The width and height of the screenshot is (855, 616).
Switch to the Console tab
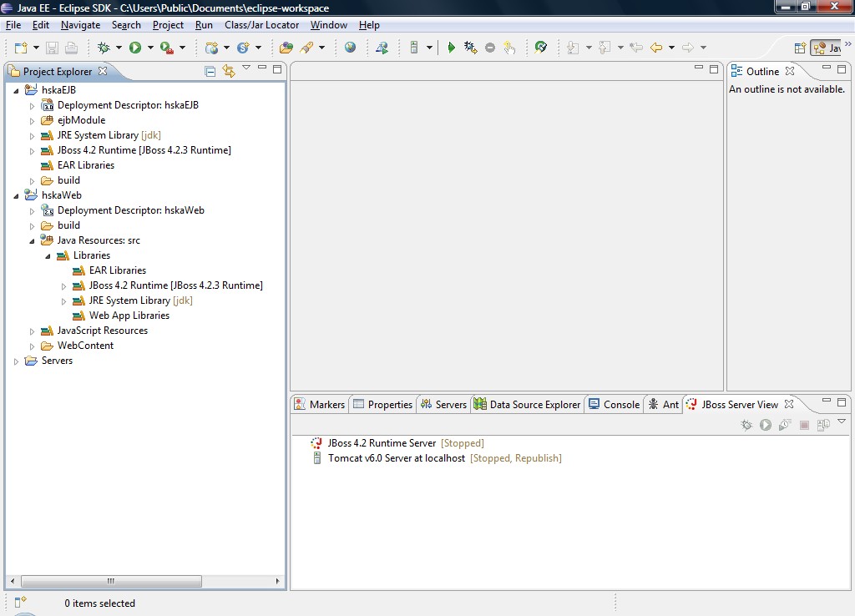[614, 405]
